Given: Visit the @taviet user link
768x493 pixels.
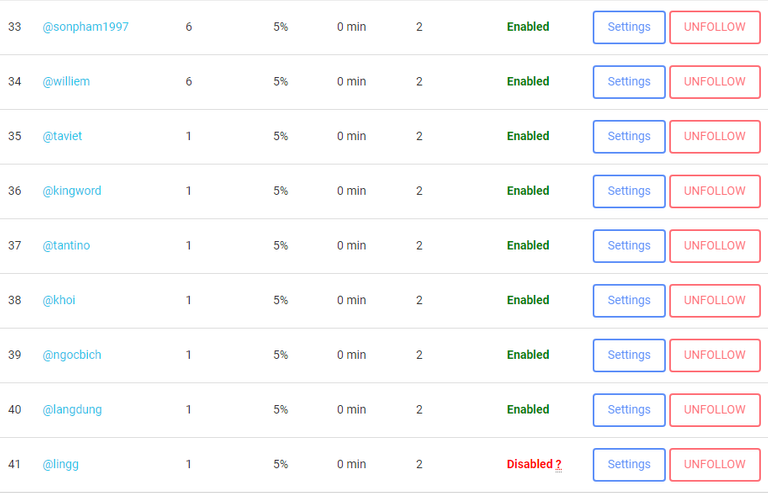Looking at the screenshot, I should click(x=62, y=136).
